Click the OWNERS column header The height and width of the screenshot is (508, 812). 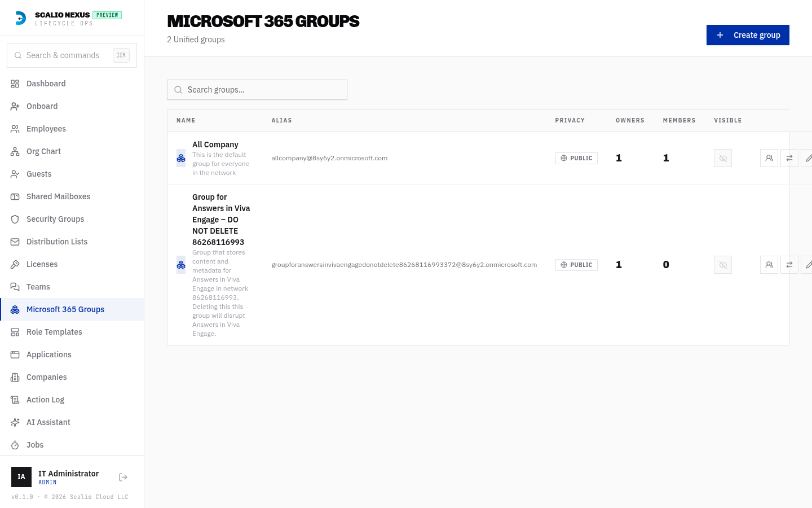point(630,120)
